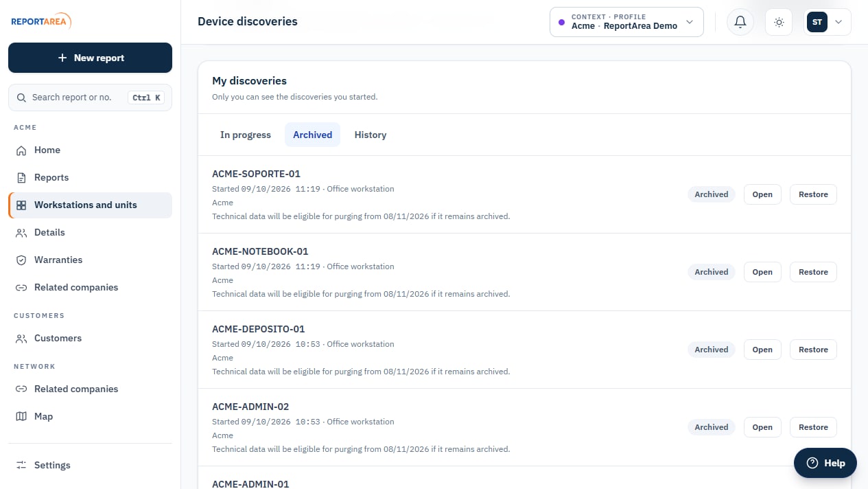Expand the user account menu chevron
The width and height of the screenshot is (868, 489).
(838, 22)
